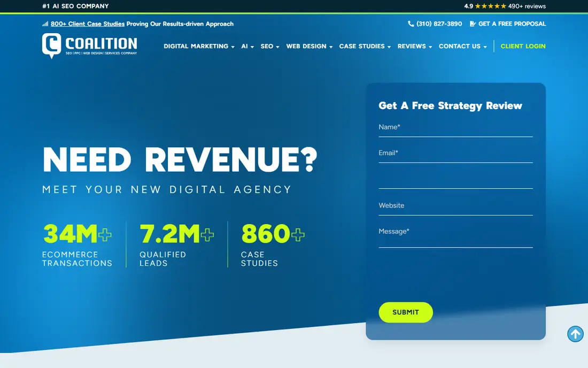Click the proposal icon before Get A Free Proposal
The height and width of the screenshot is (368, 588).
coord(473,24)
